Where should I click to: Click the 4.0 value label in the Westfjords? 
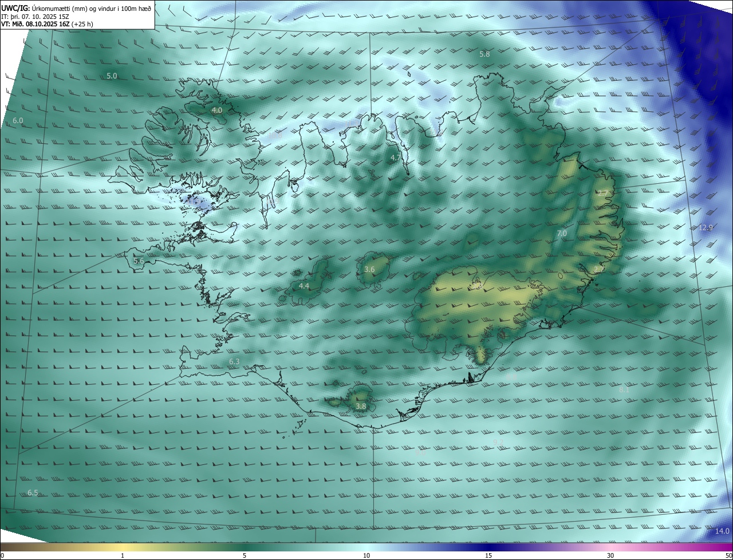[217, 110]
